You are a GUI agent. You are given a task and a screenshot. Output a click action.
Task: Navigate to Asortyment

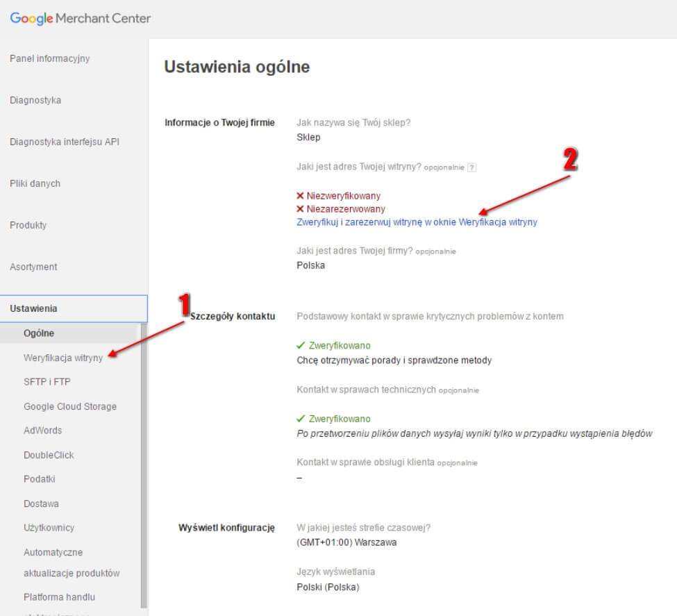pyautogui.click(x=33, y=267)
